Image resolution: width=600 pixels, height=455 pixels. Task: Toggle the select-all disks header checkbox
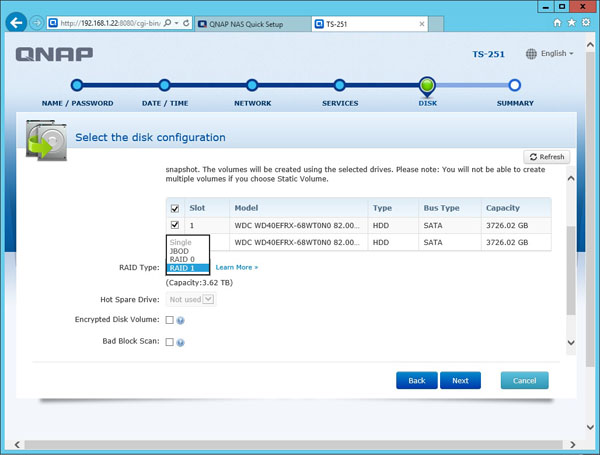175,208
